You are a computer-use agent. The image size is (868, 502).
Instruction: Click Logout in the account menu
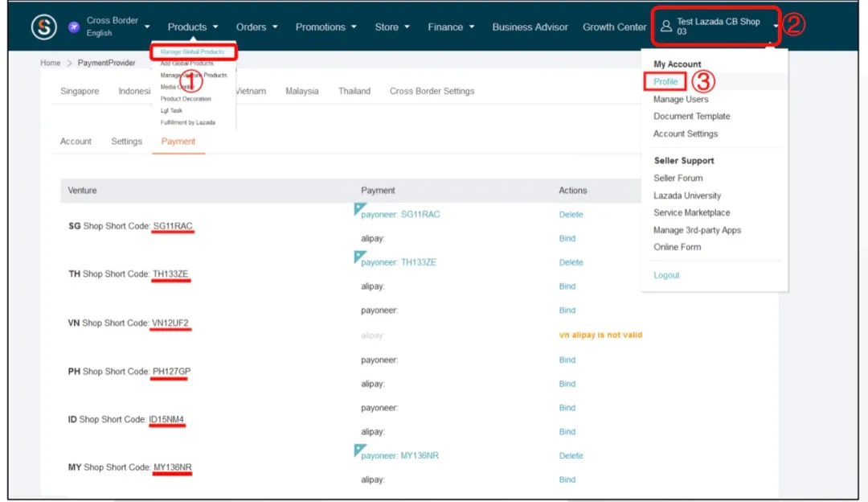coord(666,275)
